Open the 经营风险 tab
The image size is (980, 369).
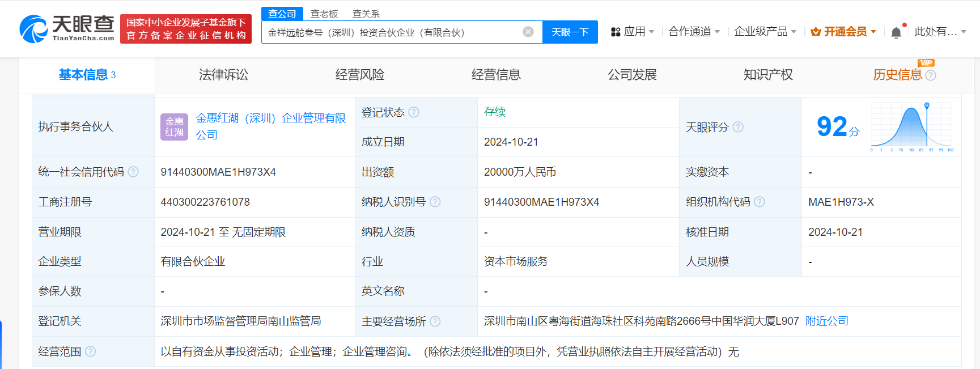[x=360, y=75]
